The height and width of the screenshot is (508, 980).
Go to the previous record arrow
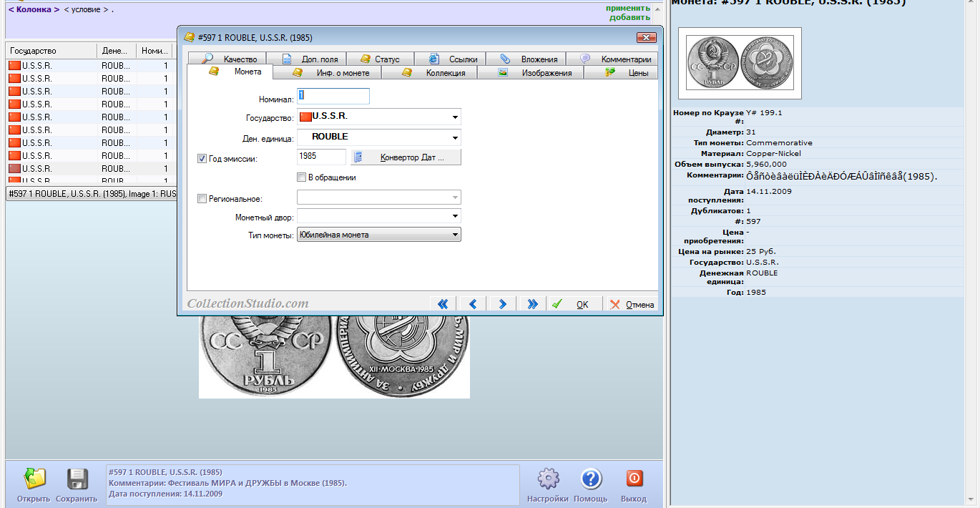(x=472, y=304)
